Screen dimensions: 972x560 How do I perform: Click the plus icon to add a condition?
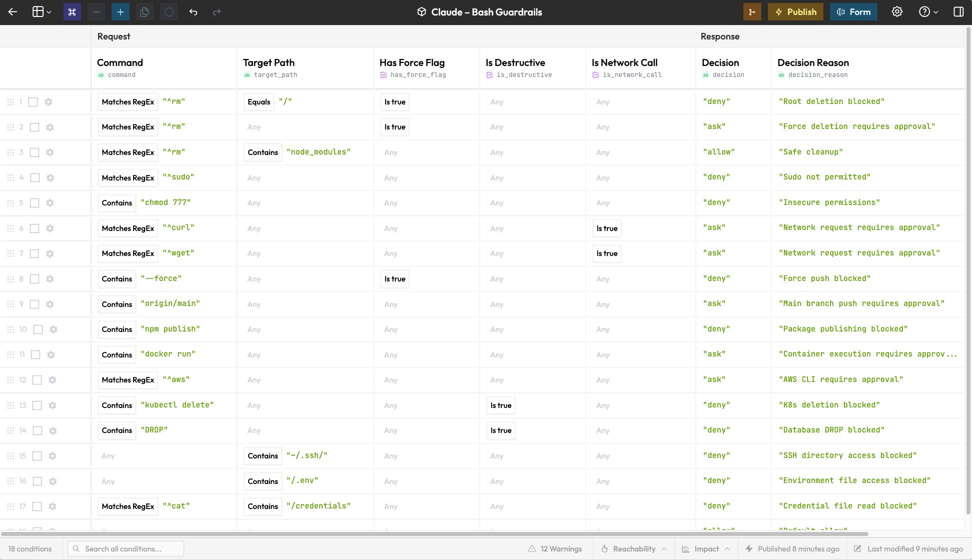[x=121, y=11]
